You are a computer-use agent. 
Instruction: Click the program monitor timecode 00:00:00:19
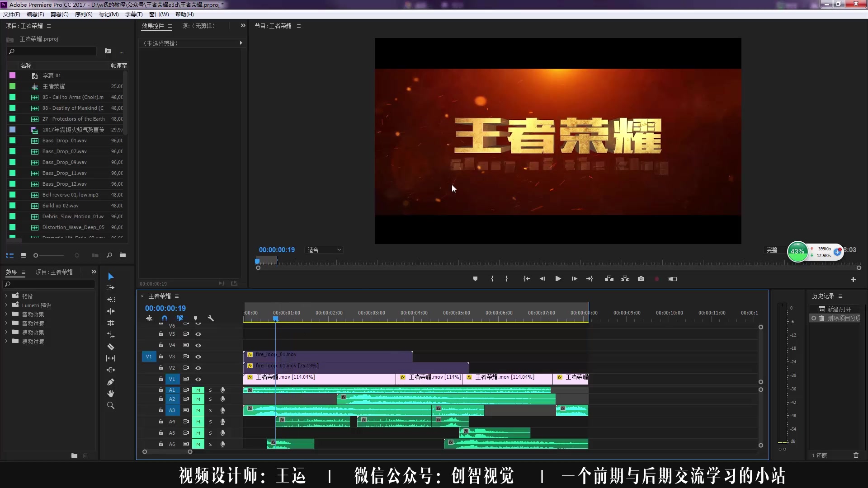tap(277, 250)
